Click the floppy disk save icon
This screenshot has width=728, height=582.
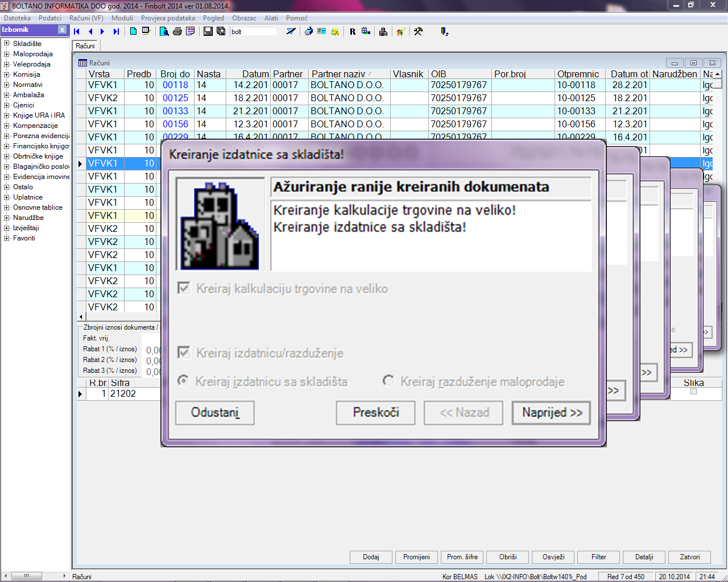pyautogui.click(x=208, y=31)
